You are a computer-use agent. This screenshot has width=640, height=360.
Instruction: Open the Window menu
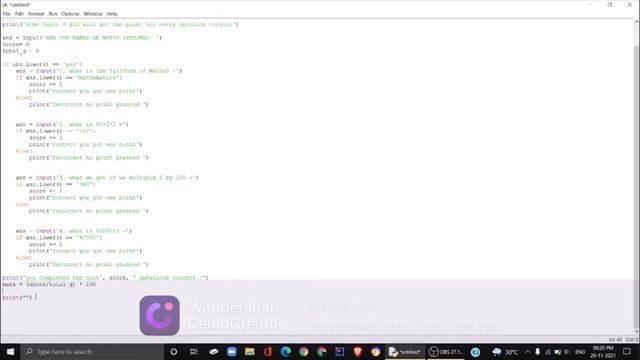point(93,14)
